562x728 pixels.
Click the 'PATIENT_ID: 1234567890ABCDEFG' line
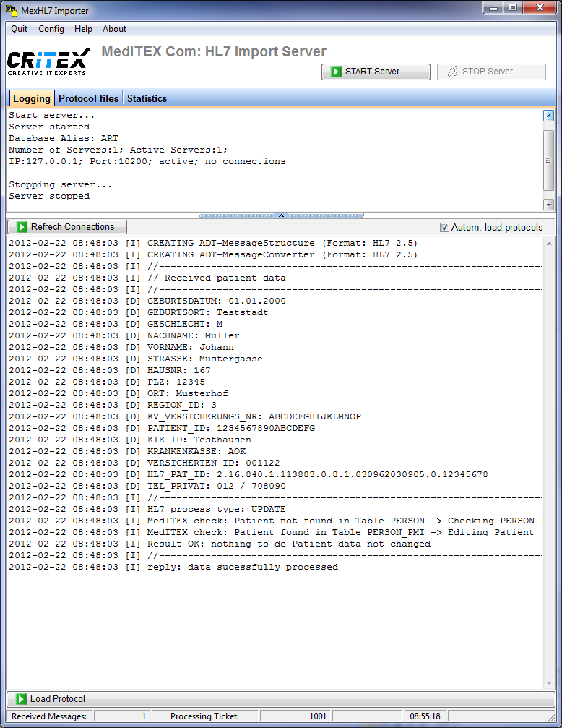162,428
